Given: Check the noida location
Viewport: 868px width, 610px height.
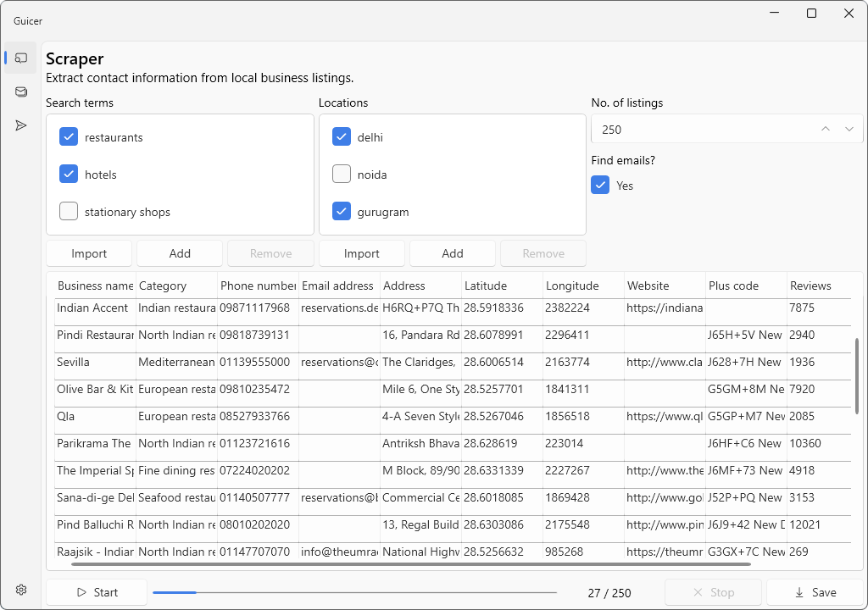Looking at the screenshot, I should [x=342, y=175].
